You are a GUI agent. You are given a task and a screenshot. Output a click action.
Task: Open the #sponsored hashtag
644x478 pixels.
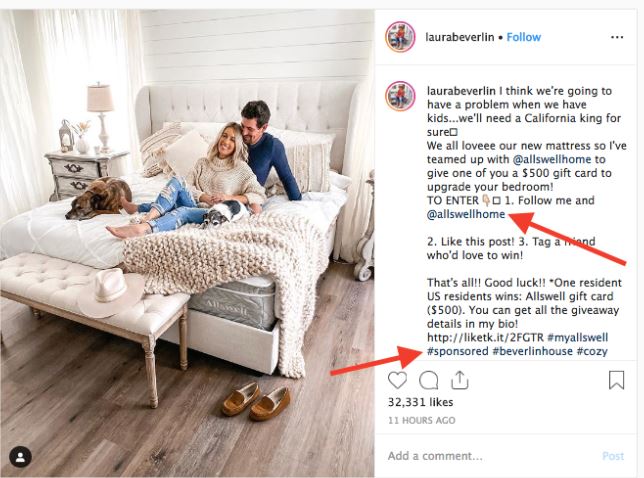coord(458,352)
